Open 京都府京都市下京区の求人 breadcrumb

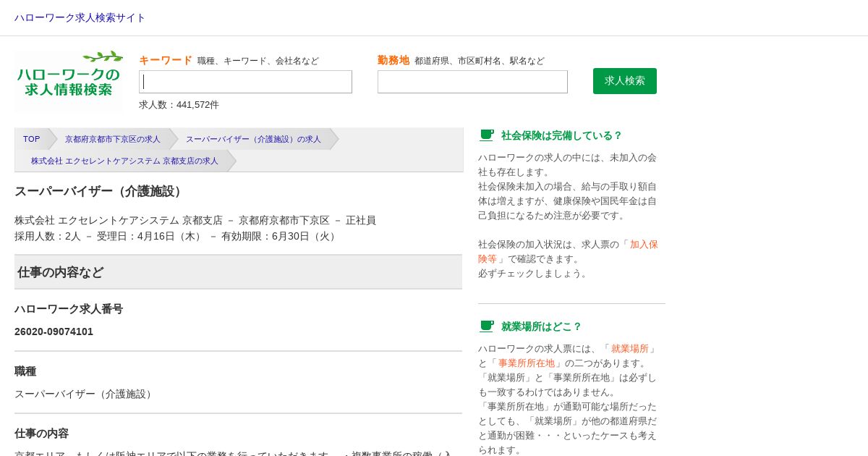[x=113, y=139]
